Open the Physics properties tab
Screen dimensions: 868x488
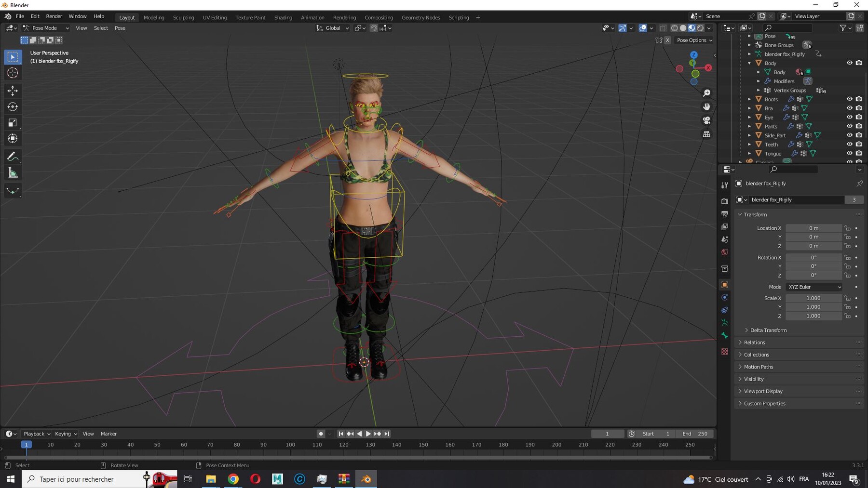tap(724, 297)
